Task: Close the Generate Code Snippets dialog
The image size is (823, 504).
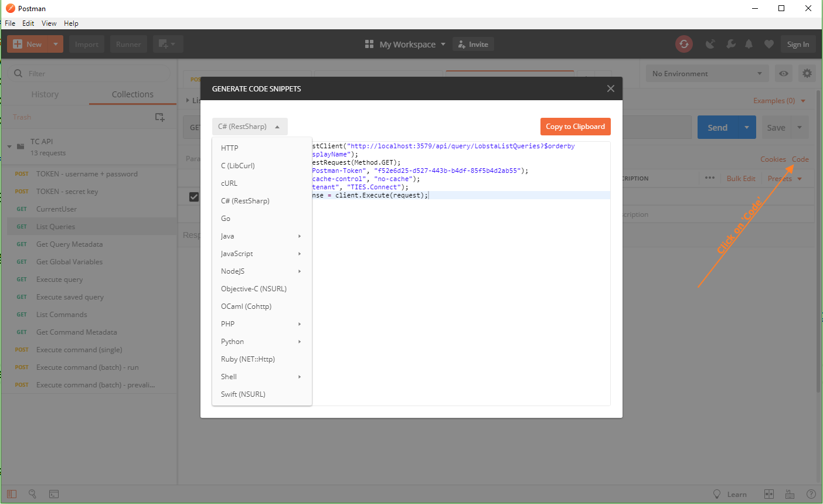Action: (610, 88)
